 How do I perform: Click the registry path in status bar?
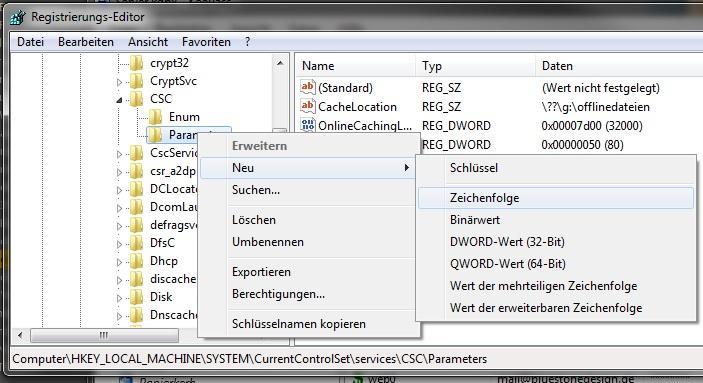click(x=250, y=359)
